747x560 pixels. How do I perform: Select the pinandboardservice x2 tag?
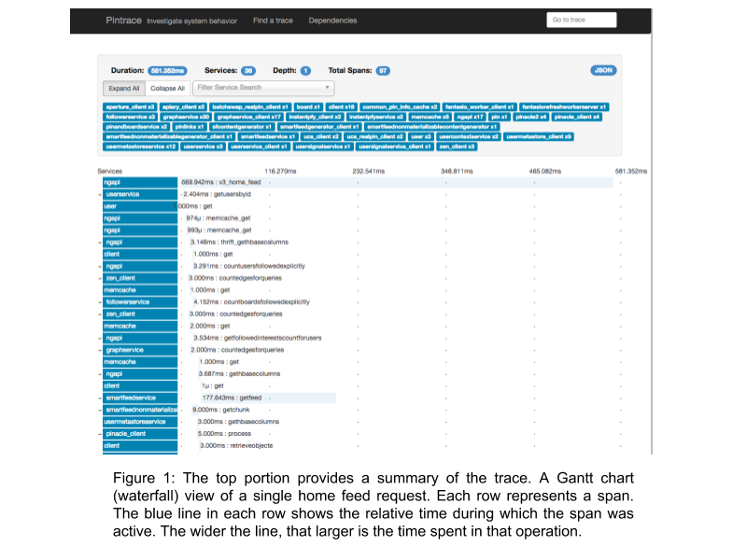coord(136,127)
